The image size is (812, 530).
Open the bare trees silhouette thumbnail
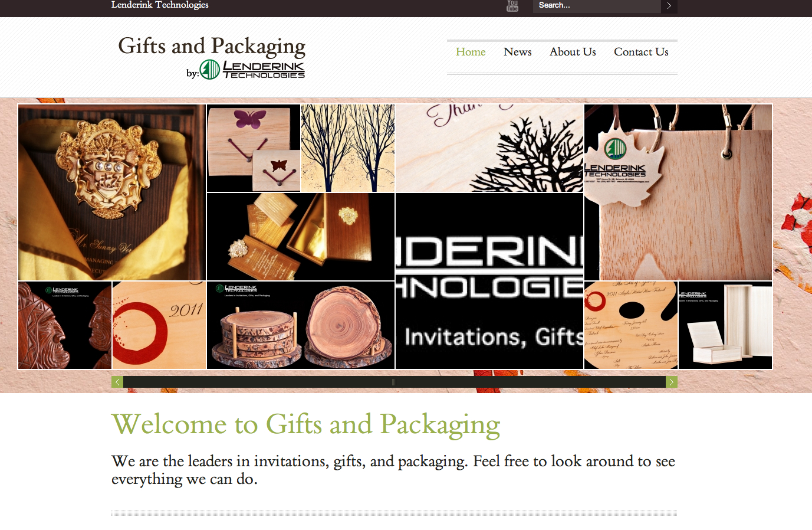pos(348,148)
